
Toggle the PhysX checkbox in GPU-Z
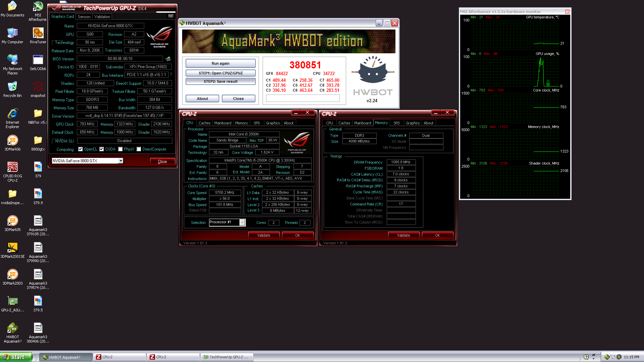[x=120, y=149]
